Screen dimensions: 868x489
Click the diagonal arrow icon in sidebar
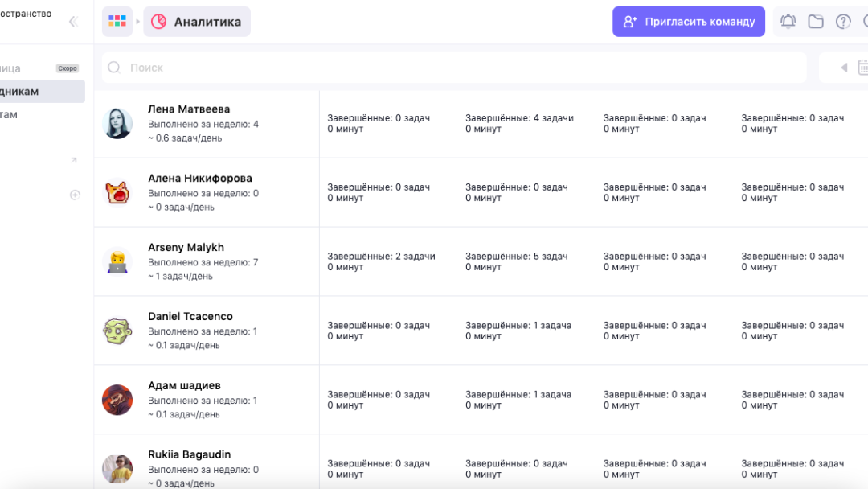(x=74, y=160)
